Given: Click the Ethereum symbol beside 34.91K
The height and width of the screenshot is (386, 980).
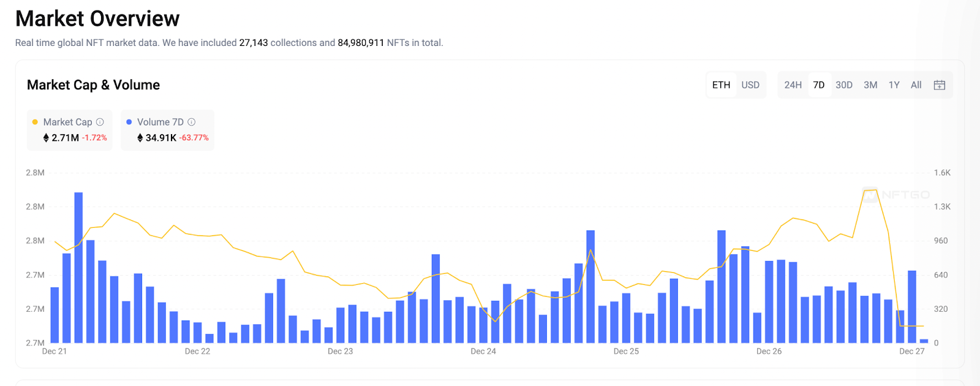Looking at the screenshot, I should click(x=140, y=138).
